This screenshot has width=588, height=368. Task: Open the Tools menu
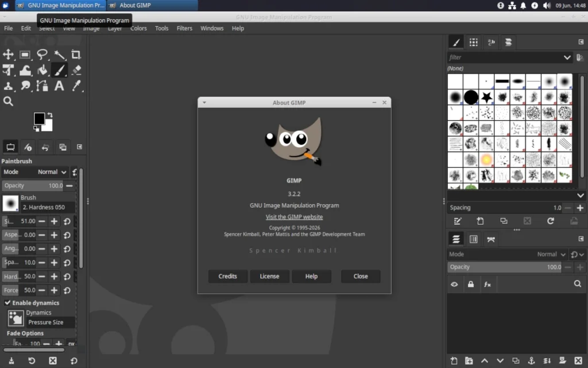pos(161,28)
